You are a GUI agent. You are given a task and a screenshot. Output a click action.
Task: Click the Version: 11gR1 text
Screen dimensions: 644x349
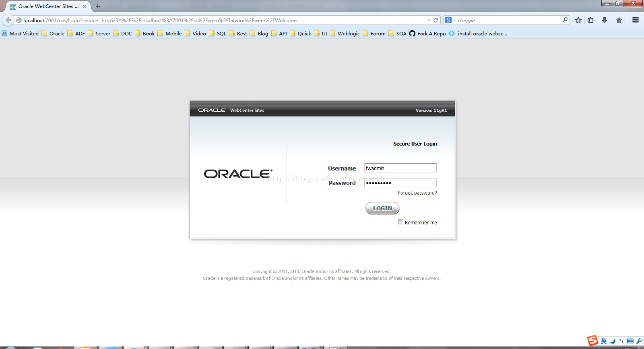[x=431, y=110]
